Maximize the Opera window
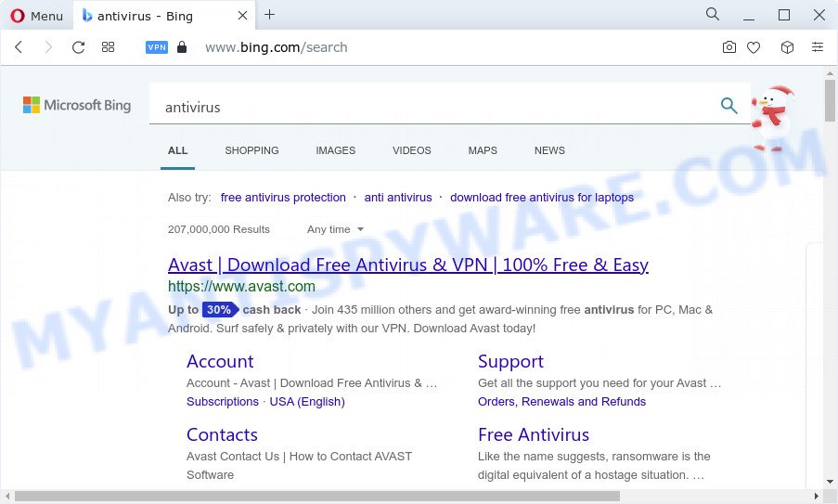This screenshot has width=838, height=504. click(x=784, y=15)
